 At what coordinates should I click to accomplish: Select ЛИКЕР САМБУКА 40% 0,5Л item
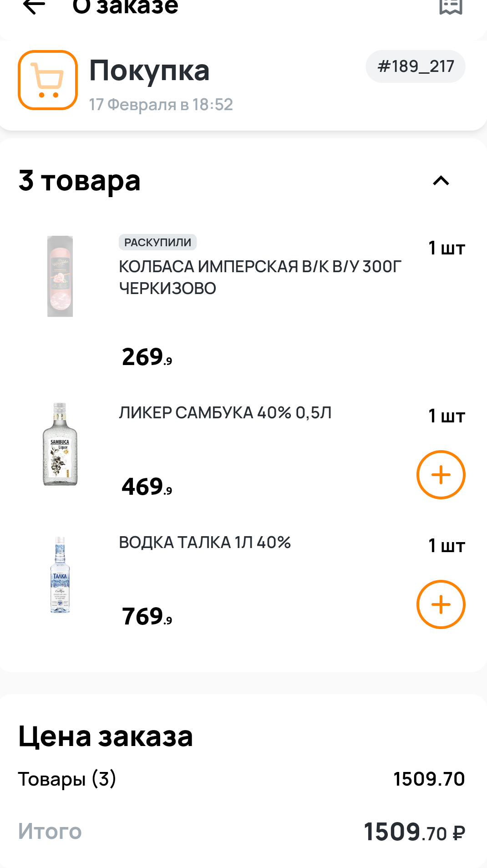click(x=225, y=413)
